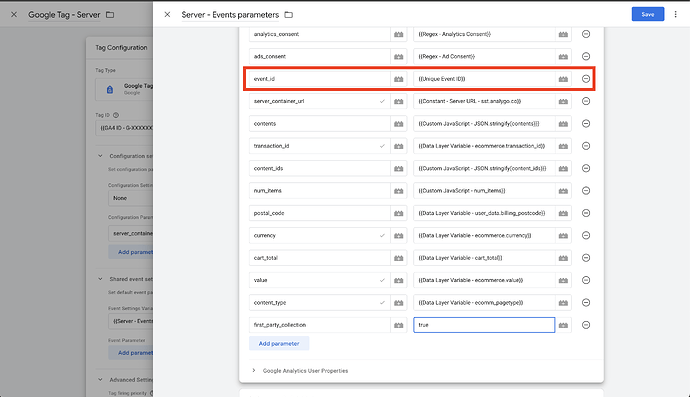The width and height of the screenshot is (690, 397).
Task: Remove the postal_code parameter row
Action: click(586, 213)
